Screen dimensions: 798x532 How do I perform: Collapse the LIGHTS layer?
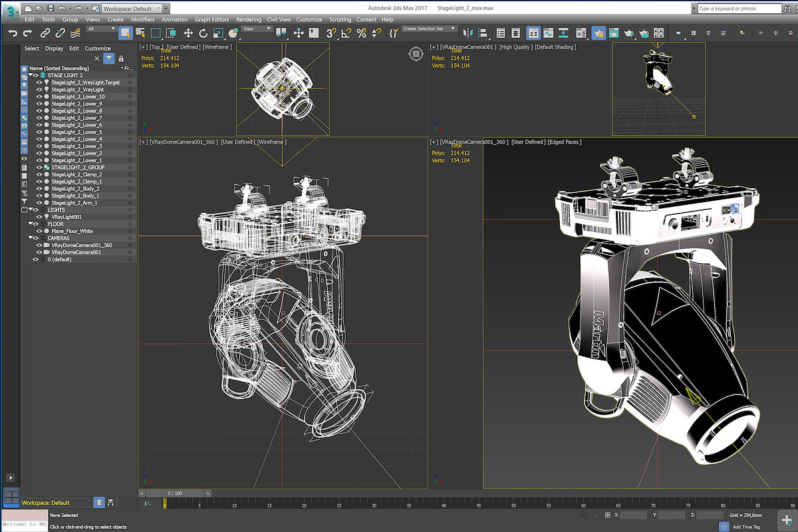pyautogui.click(x=31, y=210)
